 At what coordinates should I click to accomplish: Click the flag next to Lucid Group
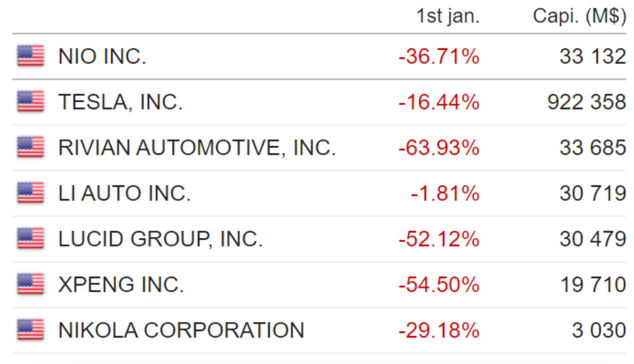tap(30, 238)
